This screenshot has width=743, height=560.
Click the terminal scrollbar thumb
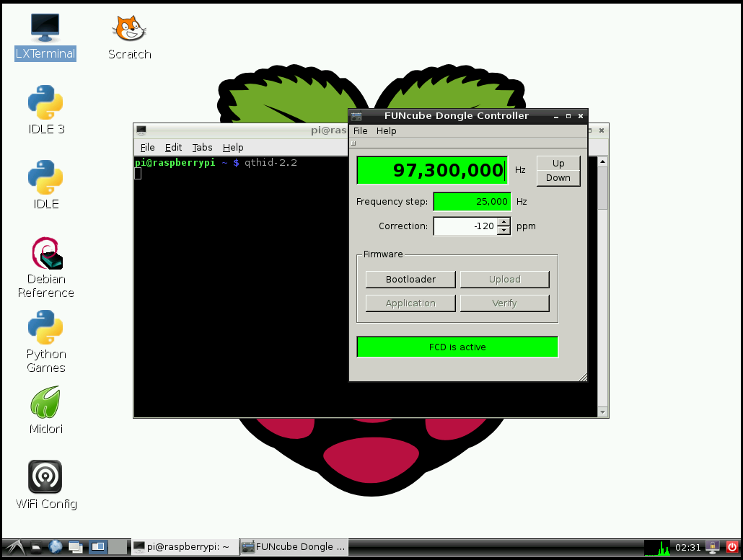602,188
